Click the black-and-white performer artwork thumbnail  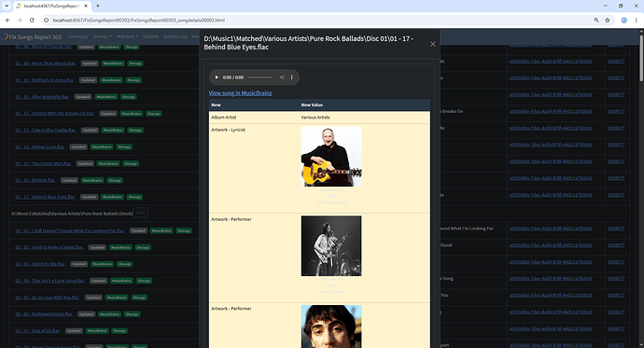(x=331, y=245)
